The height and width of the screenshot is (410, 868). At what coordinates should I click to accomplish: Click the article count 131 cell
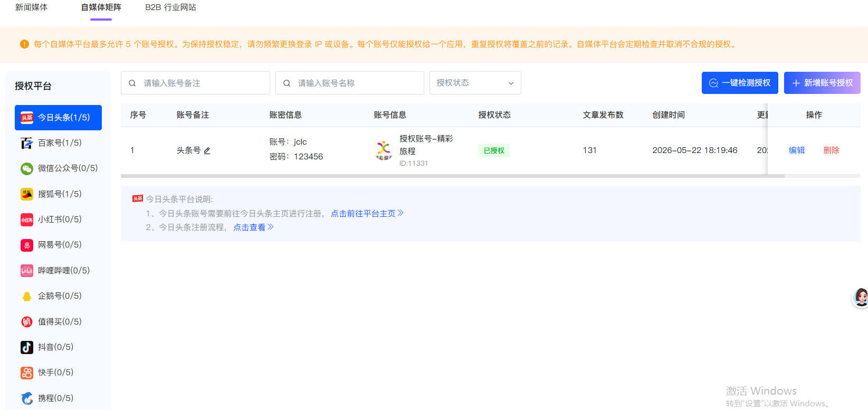[x=590, y=150]
